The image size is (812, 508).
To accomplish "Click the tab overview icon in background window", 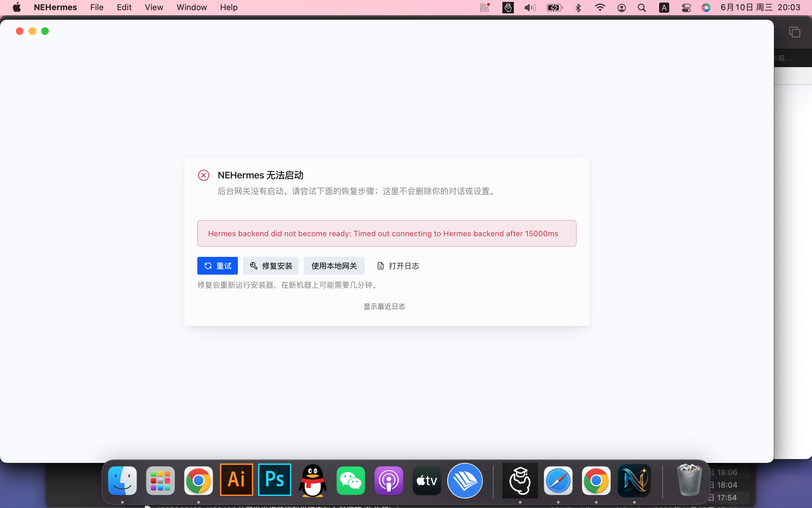I will [x=795, y=32].
